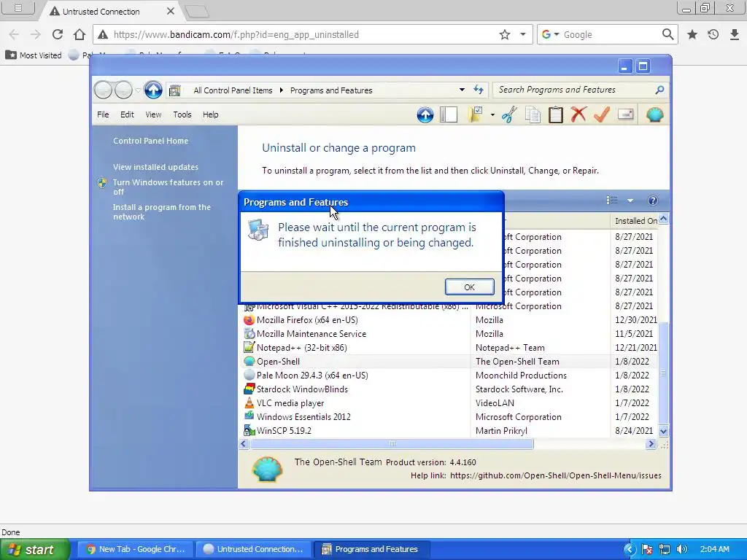Click the Windows start button
The width and height of the screenshot is (747, 560).
click(x=34, y=550)
